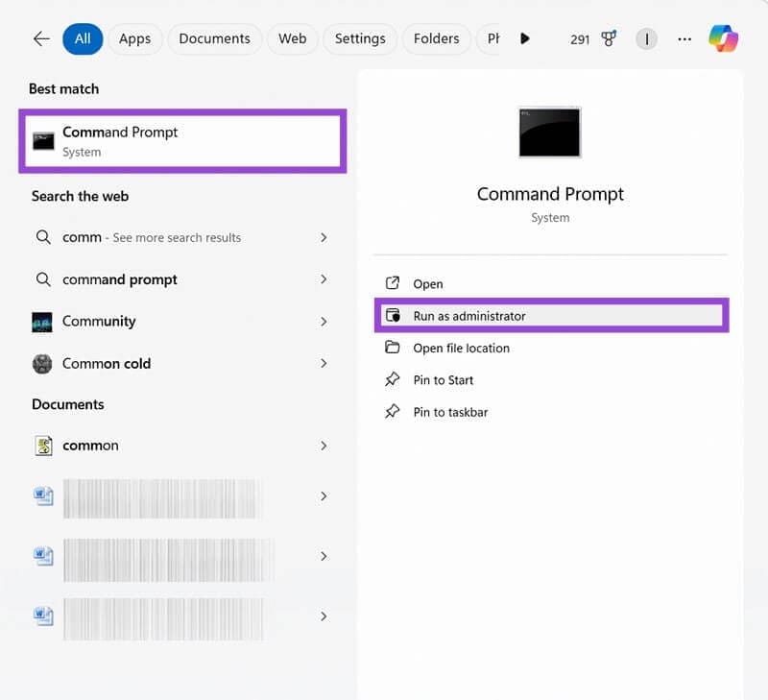Open 'comm - See more search results'

point(180,237)
